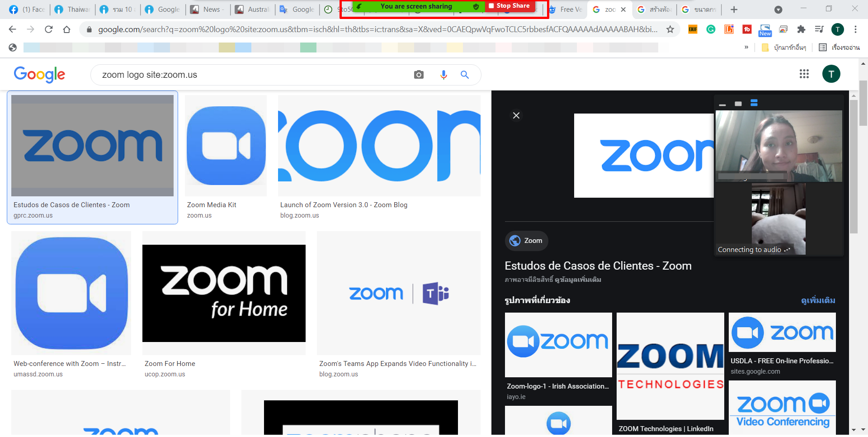View site information via the lock icon
This screenshot has width=868, height=437.
point(89,29)
